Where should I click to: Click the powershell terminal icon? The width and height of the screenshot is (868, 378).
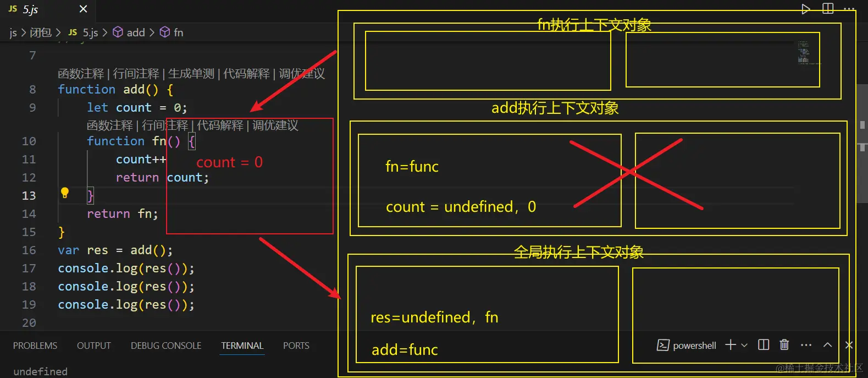(x=663, y=345)
